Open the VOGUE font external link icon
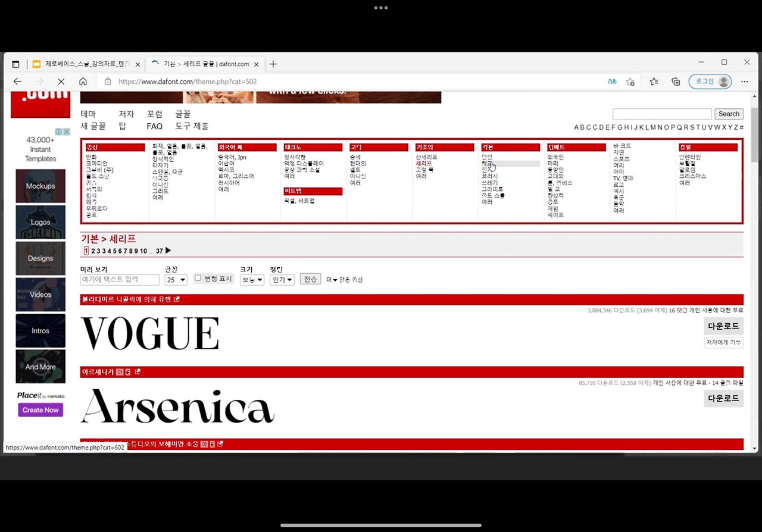 point(176,299)
